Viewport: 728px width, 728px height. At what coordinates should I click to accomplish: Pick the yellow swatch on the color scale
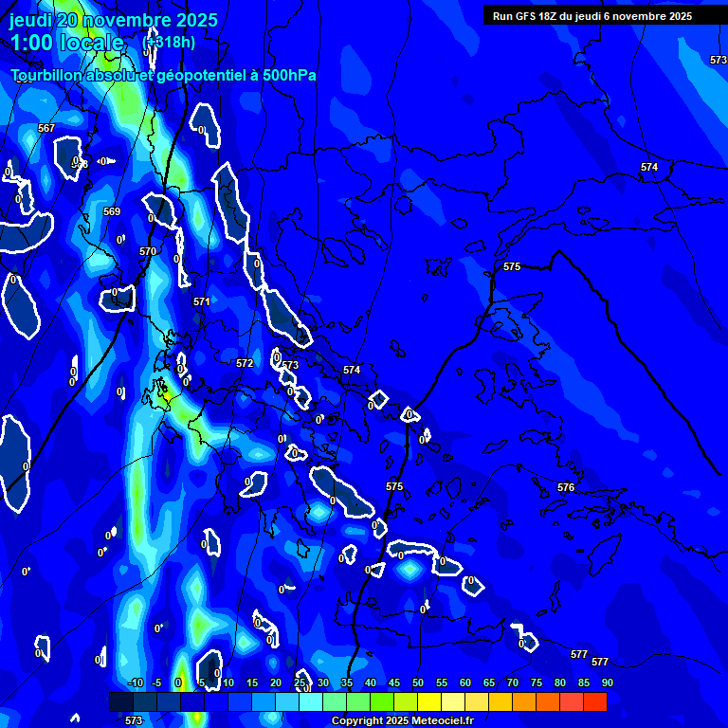[x=429, y=702]
